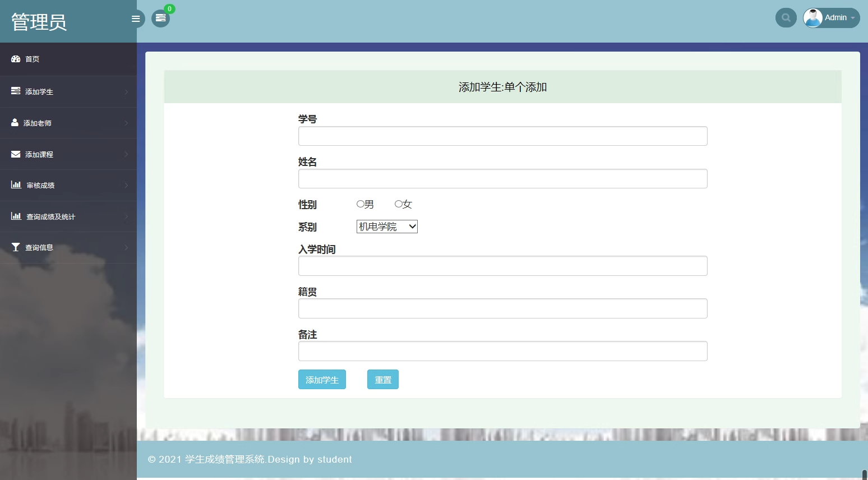Expand the 添加老师 menu chevron
Image resolution: width=868 pixels, height=480 pixels.
[x=126, y=123]
